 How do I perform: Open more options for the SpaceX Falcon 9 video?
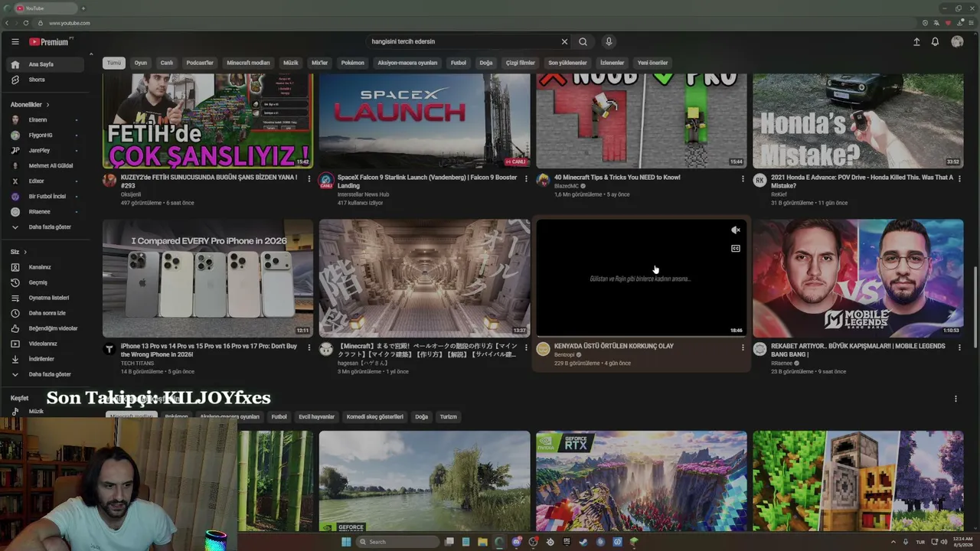pos(526,178)
